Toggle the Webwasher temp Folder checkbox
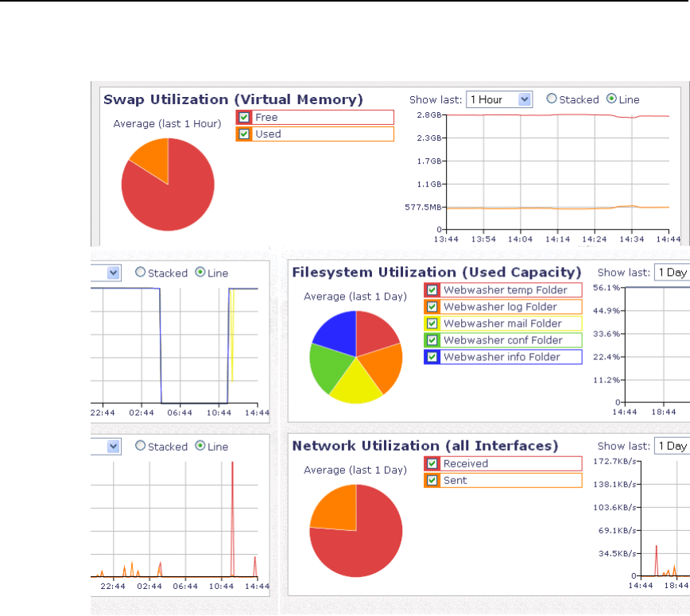The image size is (690, 616). 432,290
